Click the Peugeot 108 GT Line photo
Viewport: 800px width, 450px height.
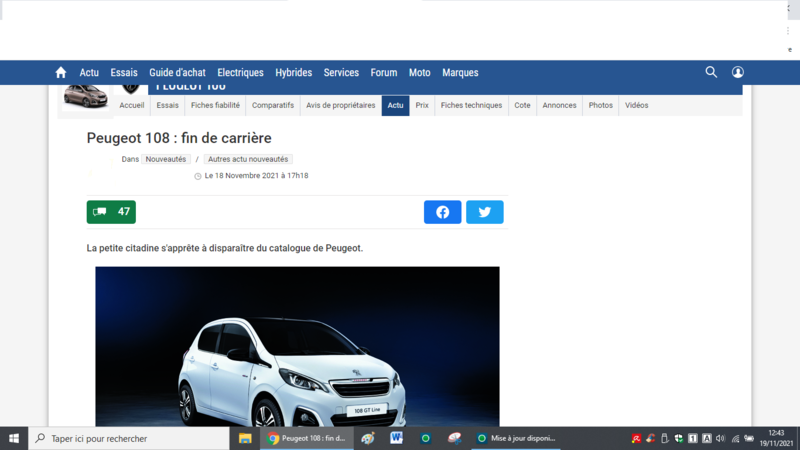coord(297,346)
